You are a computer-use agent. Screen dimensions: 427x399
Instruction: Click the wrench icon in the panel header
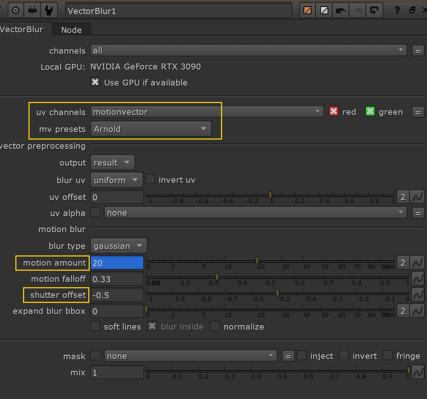tap(49, 11)
